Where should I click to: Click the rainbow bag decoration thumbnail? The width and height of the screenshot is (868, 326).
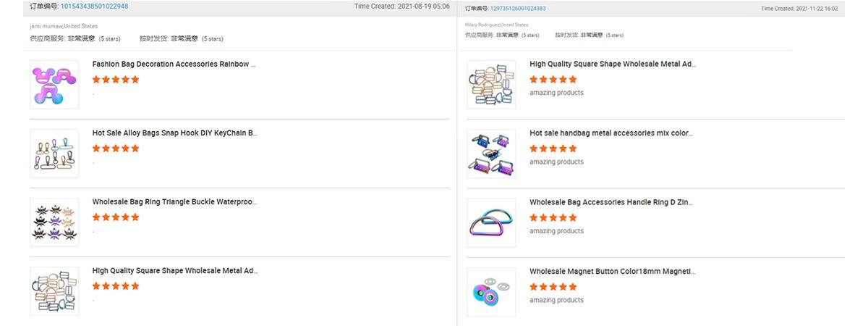pos(54,85)
